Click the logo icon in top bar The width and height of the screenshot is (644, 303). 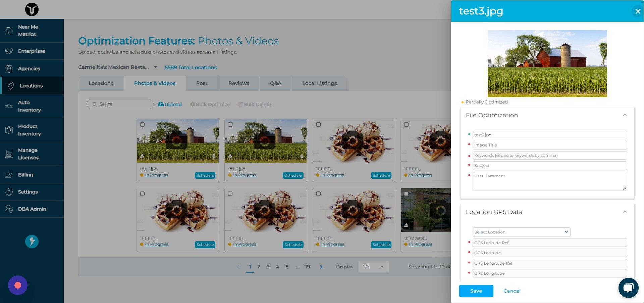point(32,9)
